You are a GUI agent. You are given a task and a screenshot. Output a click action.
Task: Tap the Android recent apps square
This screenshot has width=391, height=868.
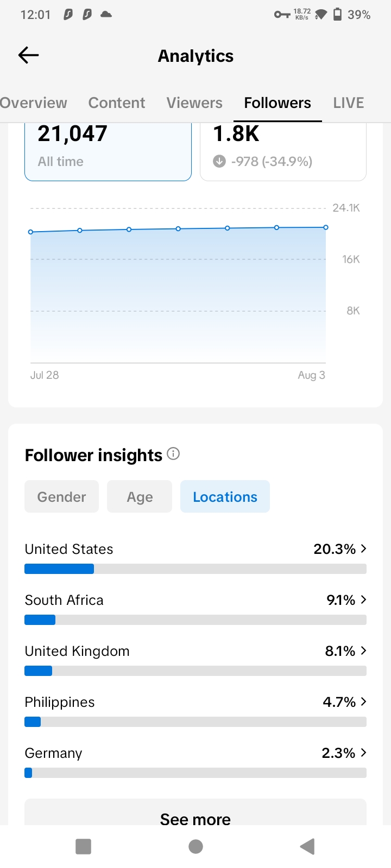point(83,846)
